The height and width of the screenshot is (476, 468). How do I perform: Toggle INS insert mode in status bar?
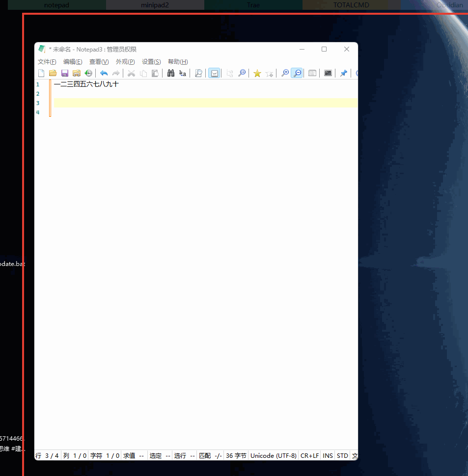click(328, 455)
